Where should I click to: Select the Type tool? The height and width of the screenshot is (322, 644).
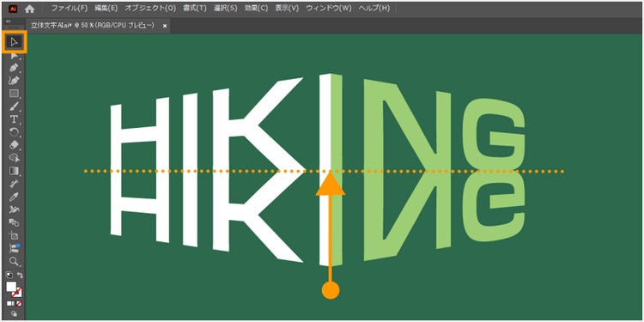(x=15, y=119)
